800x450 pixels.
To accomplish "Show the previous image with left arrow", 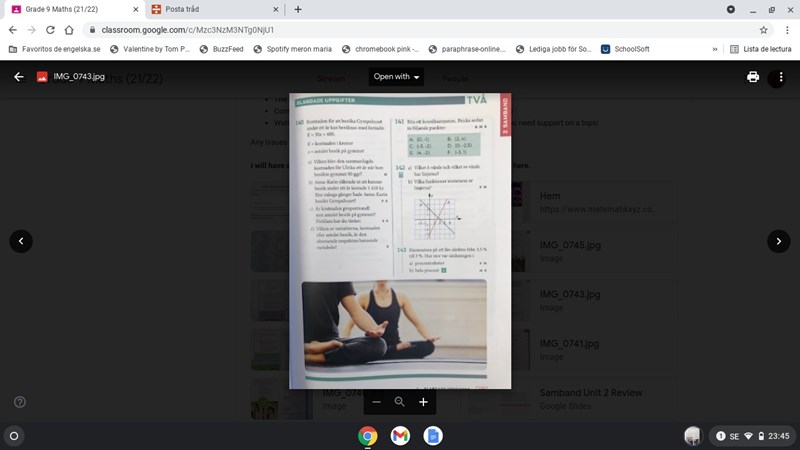I will [x=21, y=241].
